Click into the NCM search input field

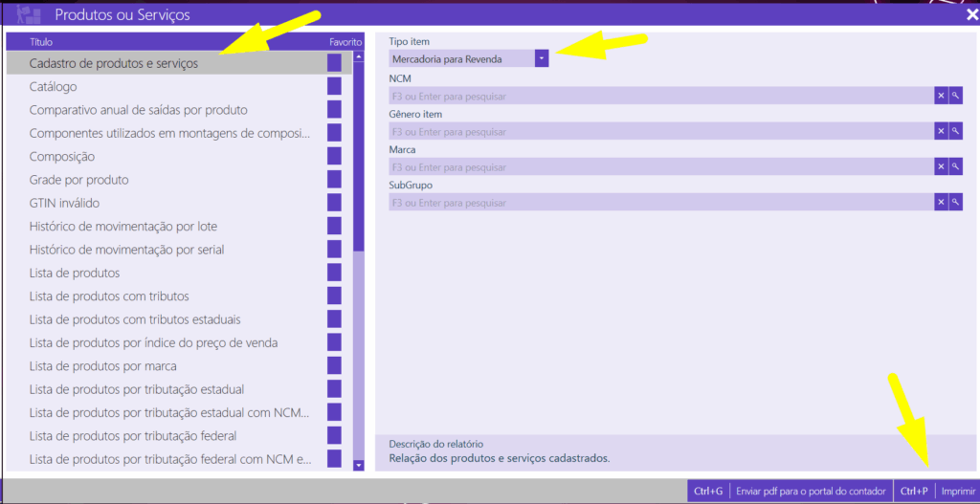click(x=660, y=96)
